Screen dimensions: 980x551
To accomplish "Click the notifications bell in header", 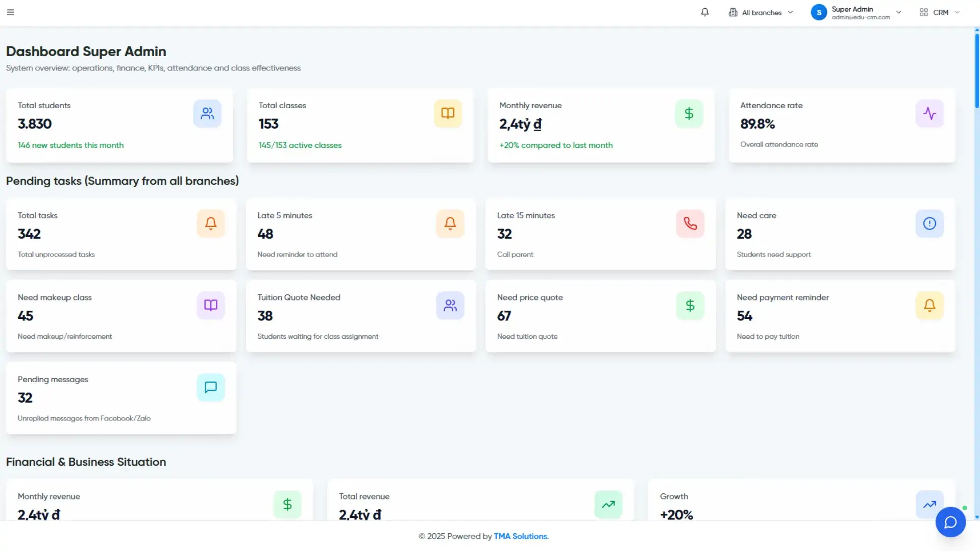I will [x=705, y=12].
